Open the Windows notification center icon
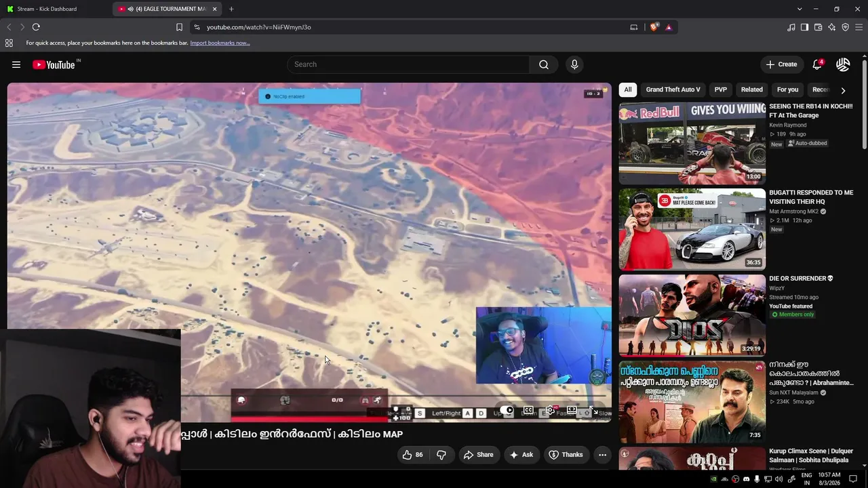This screenshot has height=488, width=868. click(853, 479)
